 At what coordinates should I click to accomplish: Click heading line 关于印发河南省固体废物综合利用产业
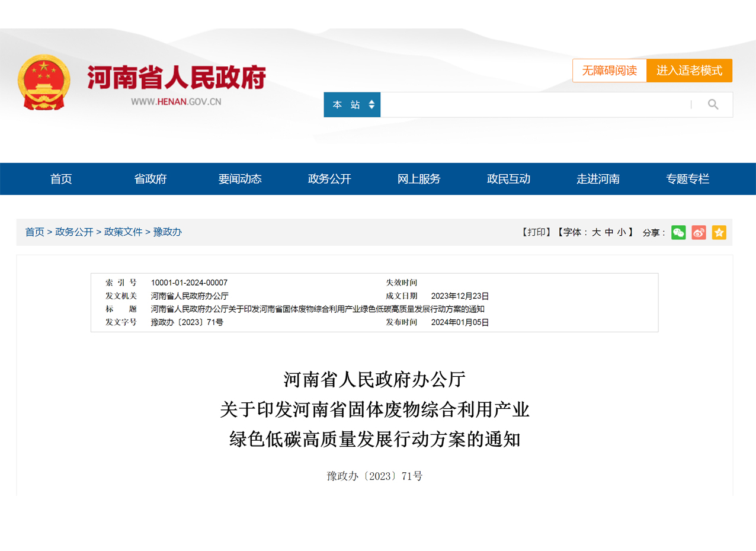[x=375, y=409]
